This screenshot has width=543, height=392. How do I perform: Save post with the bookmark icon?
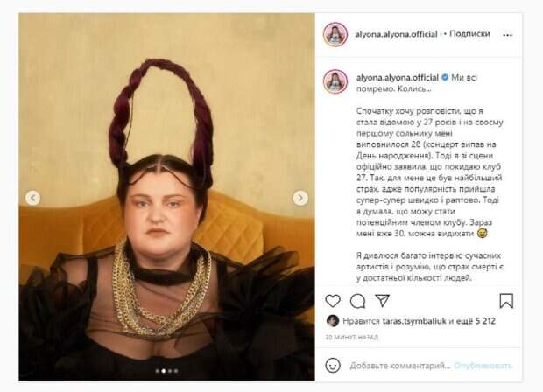click(x=506, y=301)
